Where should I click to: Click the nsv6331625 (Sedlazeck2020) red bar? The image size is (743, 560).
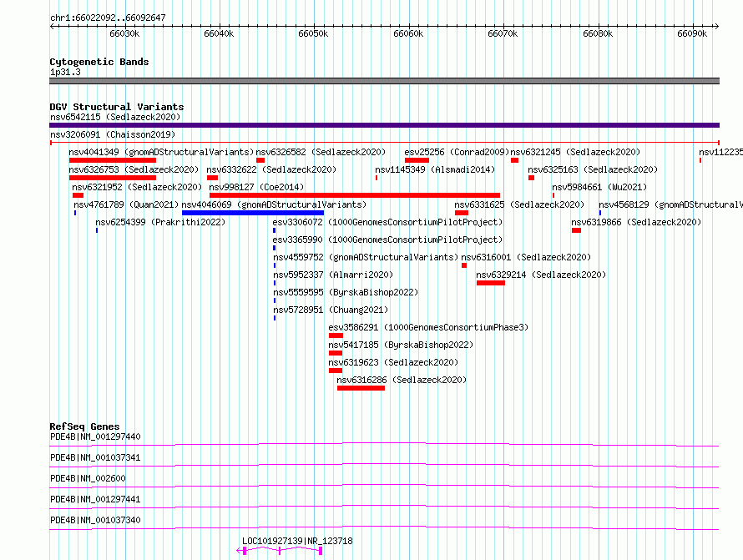462,213
